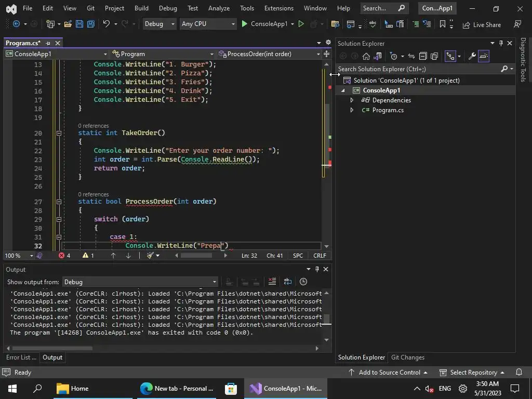Click the Find in Files folder-search icon

click(335, 24)
